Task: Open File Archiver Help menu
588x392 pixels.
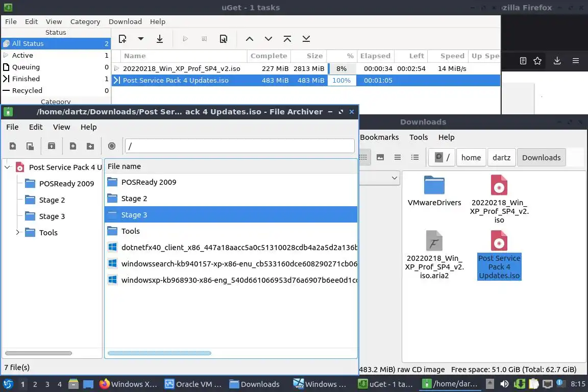Action: [88, 127]
